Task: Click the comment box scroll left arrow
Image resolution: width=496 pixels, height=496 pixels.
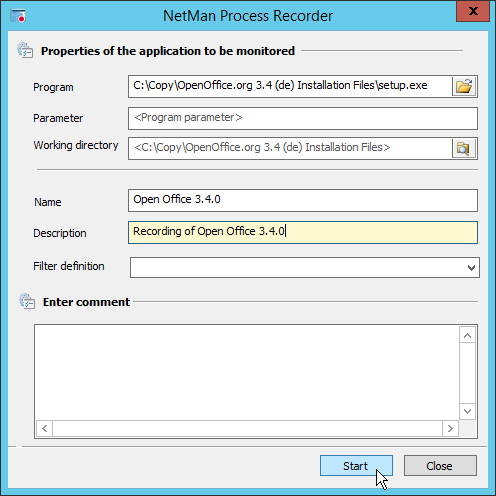Action: [45, 428]
